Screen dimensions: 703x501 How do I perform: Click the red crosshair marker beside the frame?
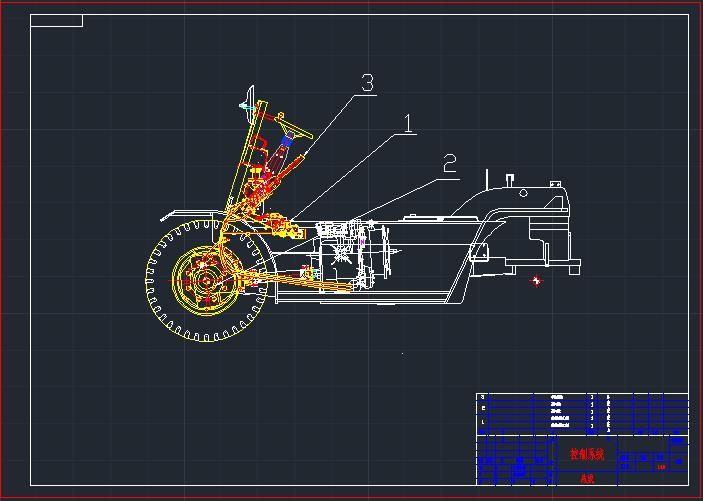[x=536, y=281]
